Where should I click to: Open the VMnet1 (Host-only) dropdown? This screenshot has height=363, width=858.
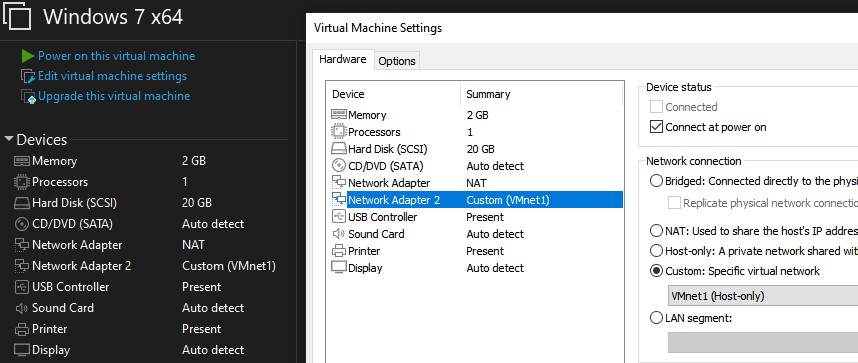click(x=763, y=296)
